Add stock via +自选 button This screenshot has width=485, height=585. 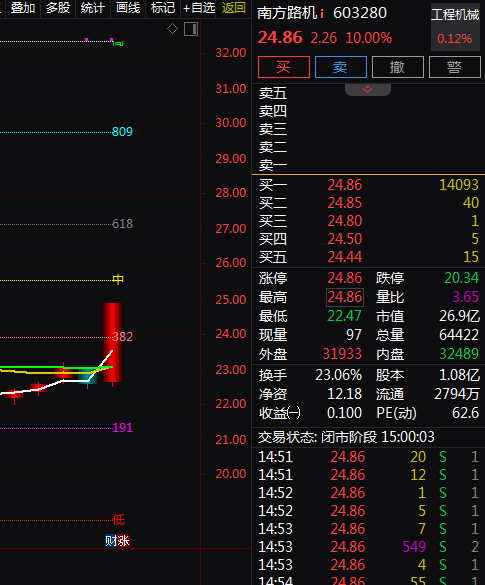click(199, 7)
